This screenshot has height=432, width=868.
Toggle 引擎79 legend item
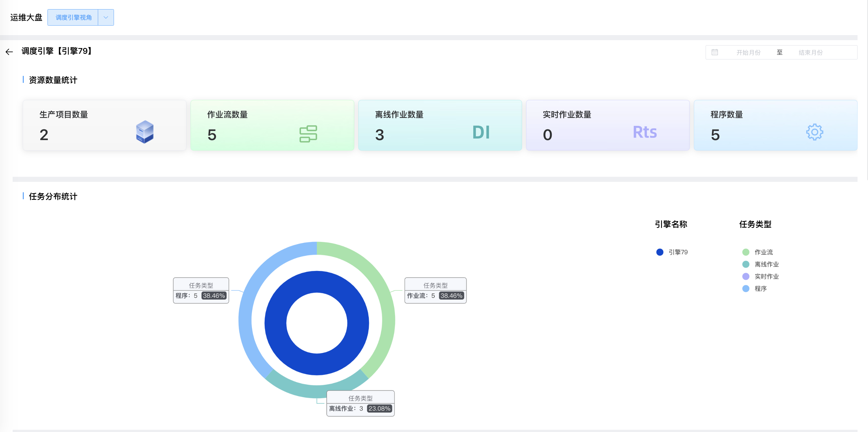(677, 252)
